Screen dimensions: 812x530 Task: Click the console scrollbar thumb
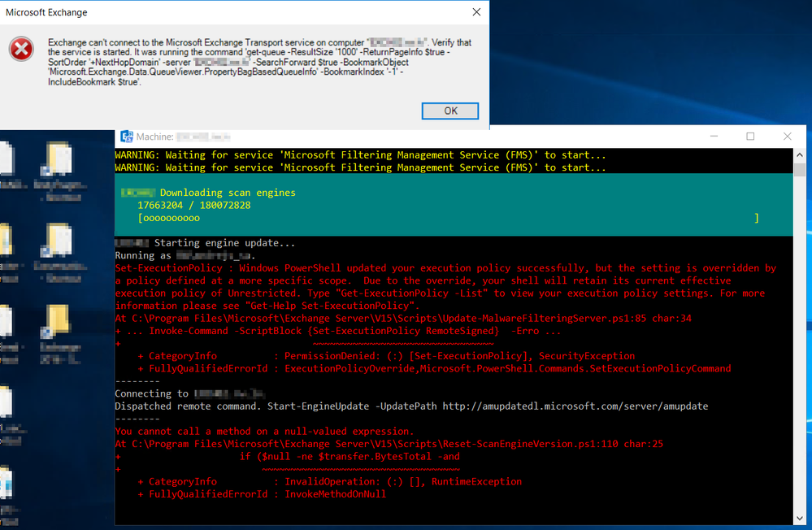tap(800, 169)
